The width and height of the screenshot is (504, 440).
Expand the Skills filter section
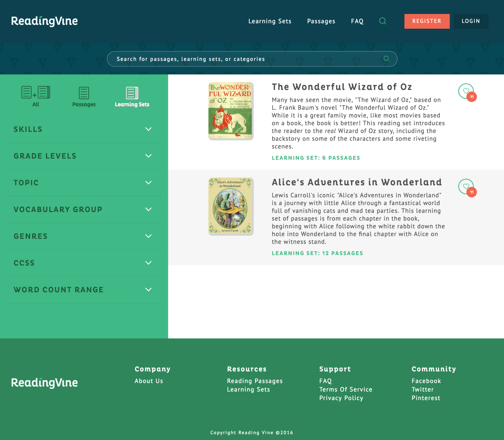(x=148, y=129)
